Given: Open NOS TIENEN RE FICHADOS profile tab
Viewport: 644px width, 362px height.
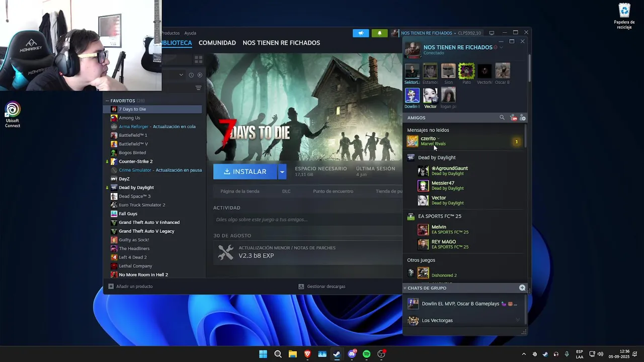Looking at the screenshot, I should (x=281, y=43).
